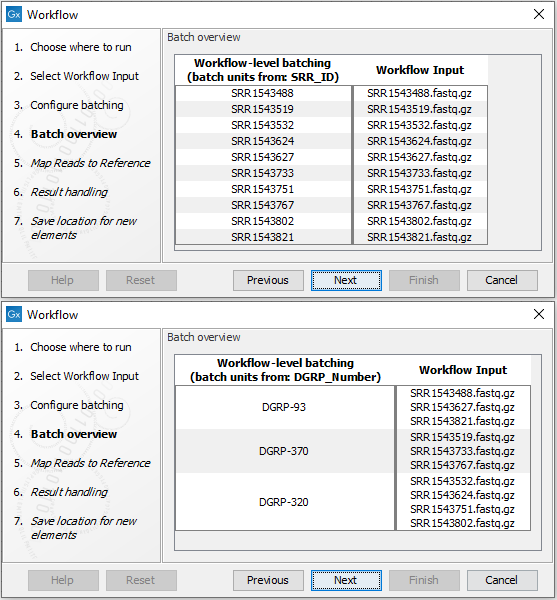Click Reset in the bottom Workflow dialog
The width and height of the screenshot is (557, 600).
pos(141,580)
